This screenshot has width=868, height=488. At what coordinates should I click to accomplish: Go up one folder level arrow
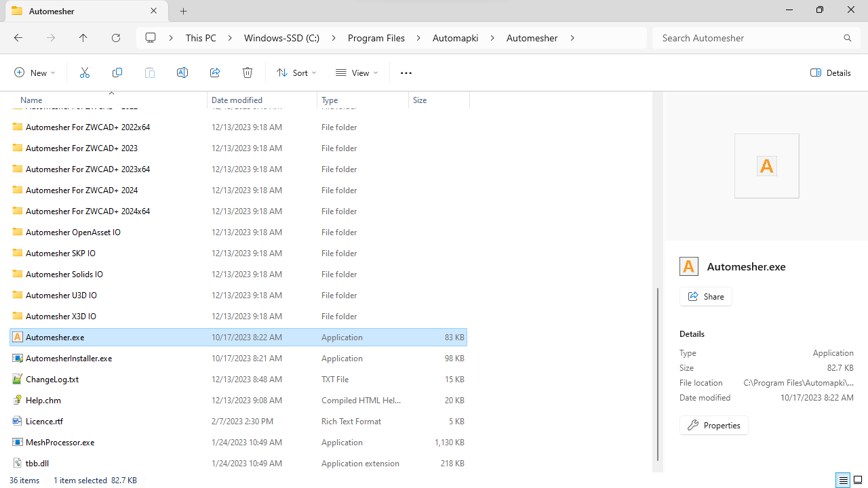point(83,38)
